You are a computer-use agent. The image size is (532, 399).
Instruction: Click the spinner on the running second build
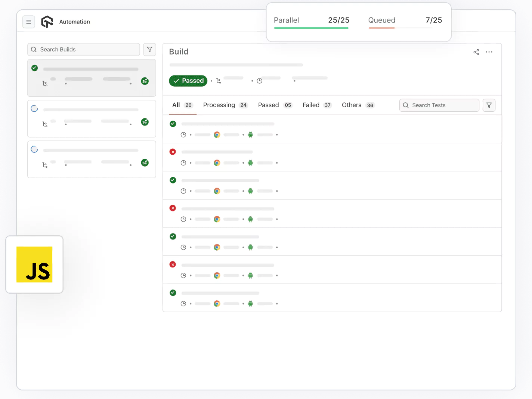[x=34, y=108]
